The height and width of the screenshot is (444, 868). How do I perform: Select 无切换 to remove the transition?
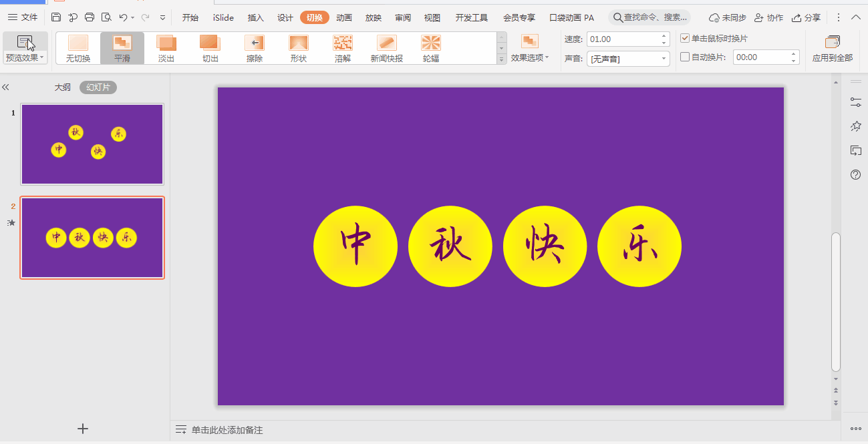[x=78, y=48]
